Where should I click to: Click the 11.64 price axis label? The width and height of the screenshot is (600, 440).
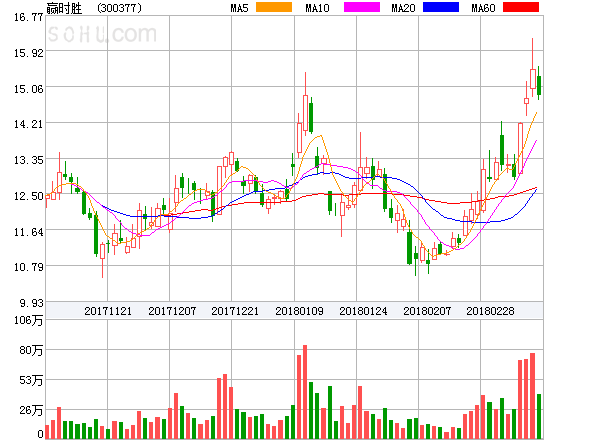28,232
